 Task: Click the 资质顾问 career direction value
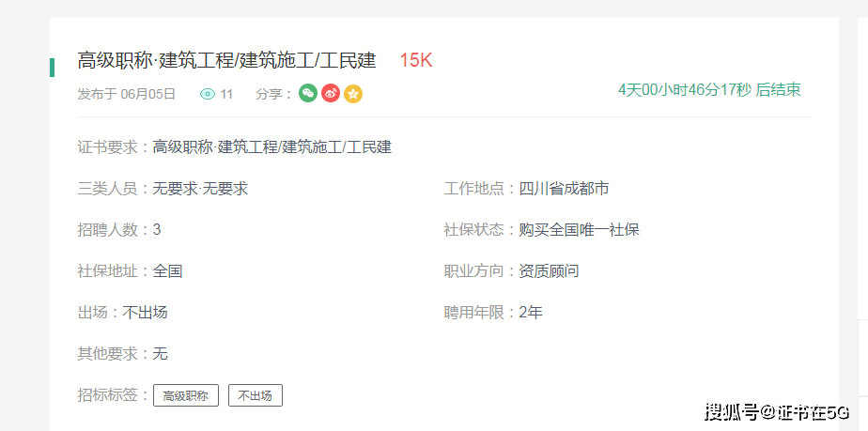549,271
